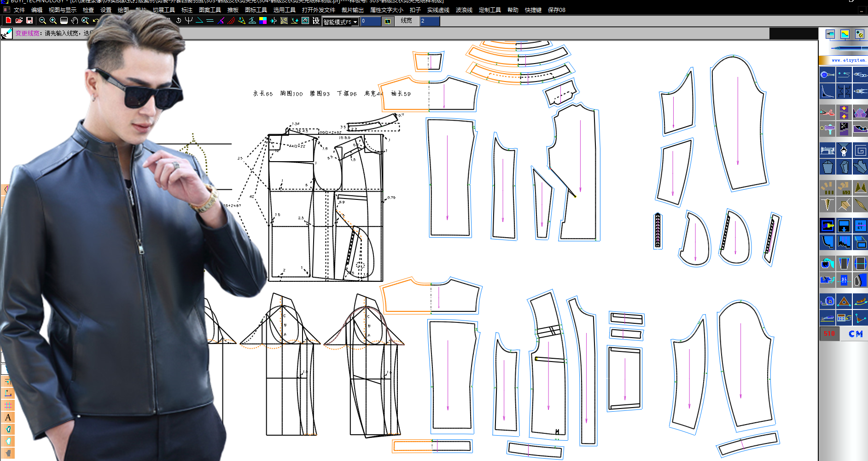Select the paintbrush fill icon
868x461 pixels.
(827, 226)
